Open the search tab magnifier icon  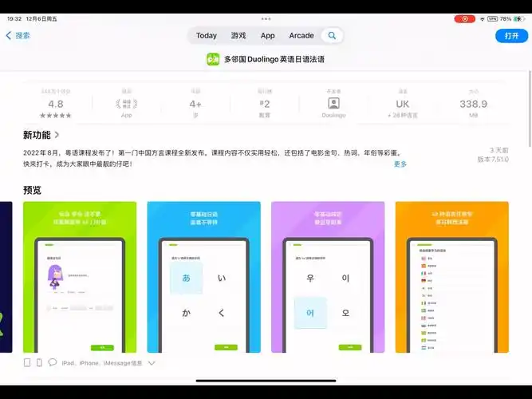click(x=332, y=35)
